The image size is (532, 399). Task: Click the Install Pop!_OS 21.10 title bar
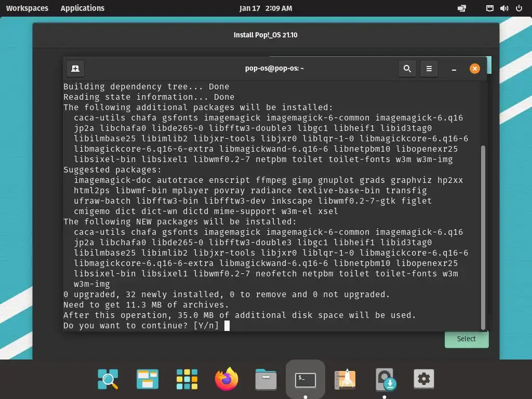pos(265,35)
